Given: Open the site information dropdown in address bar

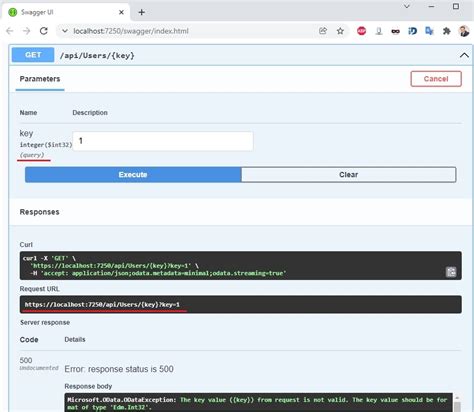Looking at the screenshot, I should click(64, 31).
